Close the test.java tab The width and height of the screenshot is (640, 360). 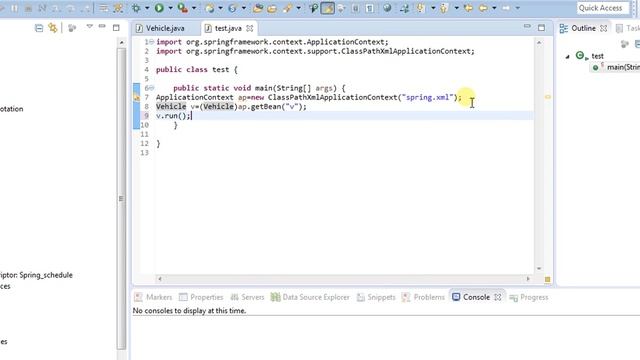[x=250, y=28]
